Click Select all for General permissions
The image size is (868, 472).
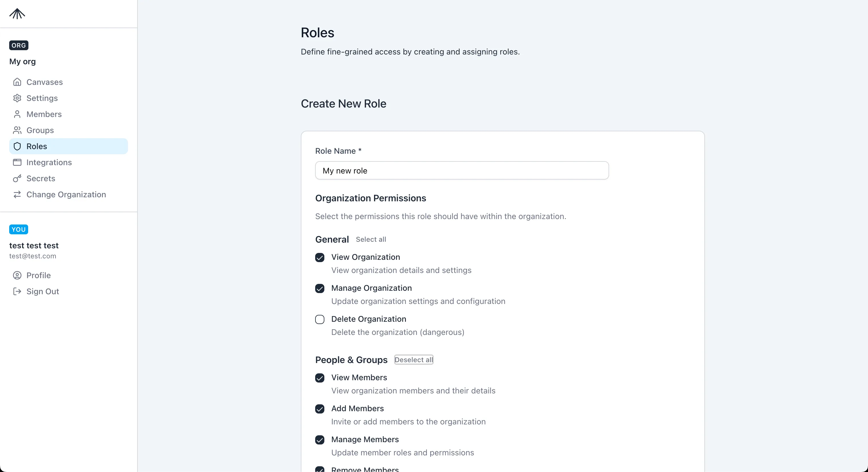tap(371, 239)
